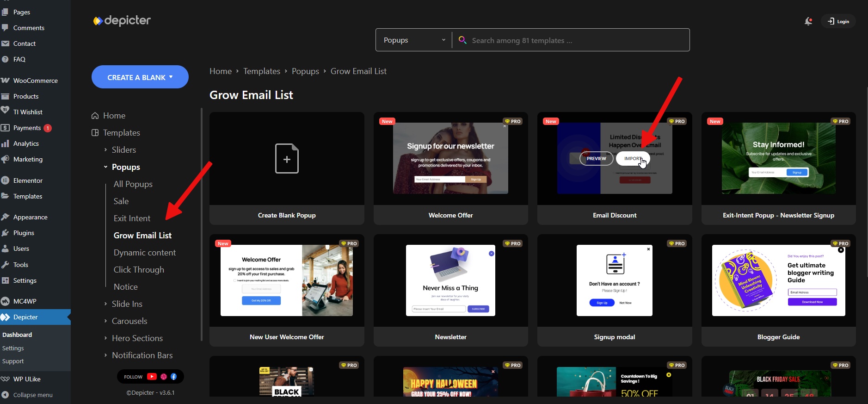
Task: Click the Plugins icon in WordPress menu
Action: pyautogui.click(x=5, y=233)
